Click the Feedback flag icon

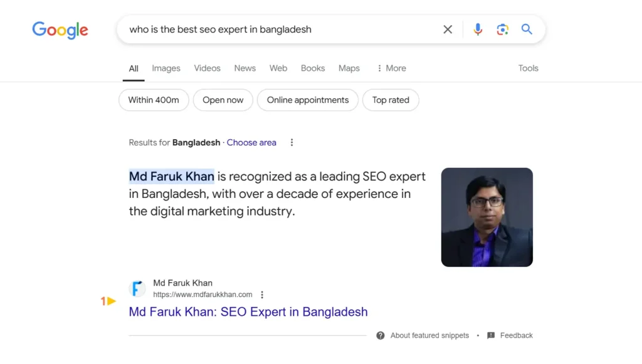coord(491,336)
